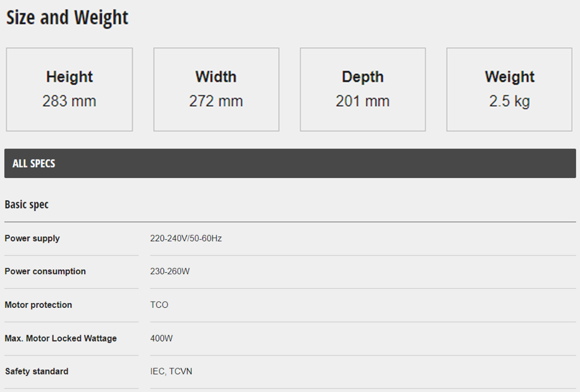
Task: Select the "Motor protection" row label
Action: pyautogui.click(x=38, y=305)
